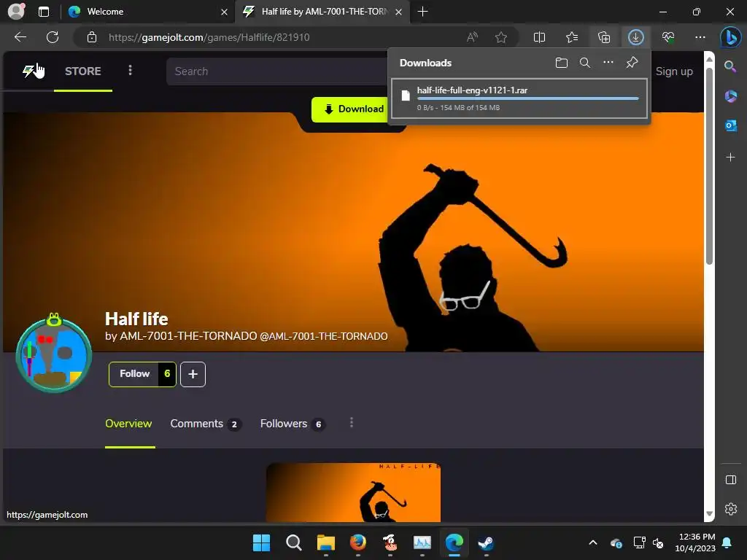Open Steam from the taskbar
The height and width of the screenshot is (560, 747).
point(486,542)
